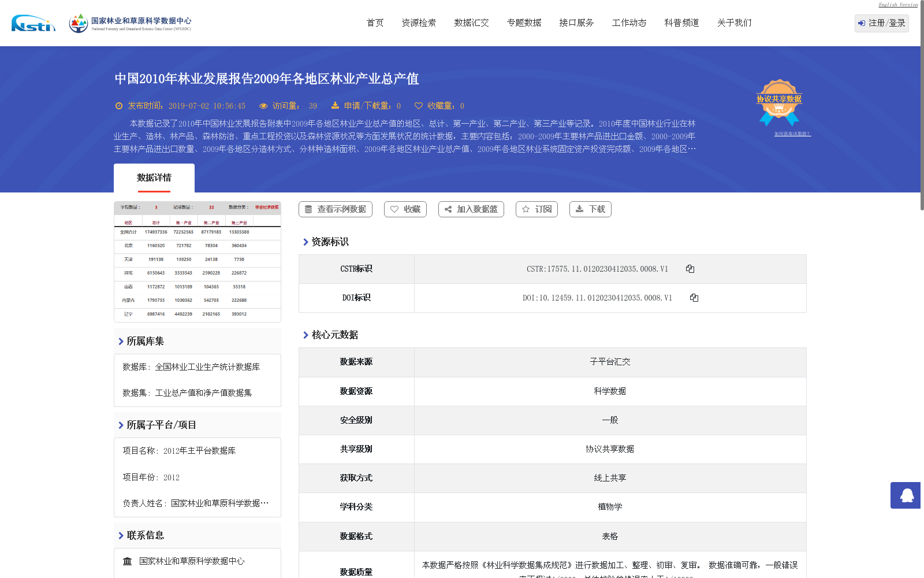
Task: Click the 数据来源 label cell
Action: (356, 362)
